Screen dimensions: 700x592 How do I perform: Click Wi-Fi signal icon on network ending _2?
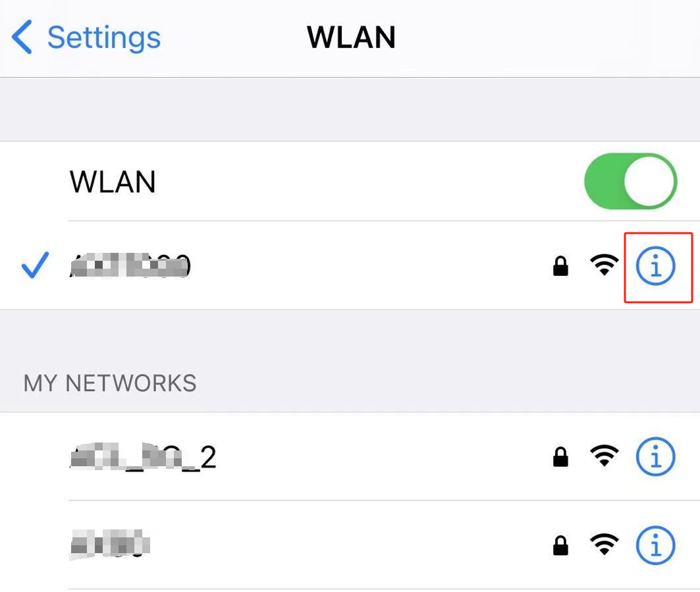(604, 456)
